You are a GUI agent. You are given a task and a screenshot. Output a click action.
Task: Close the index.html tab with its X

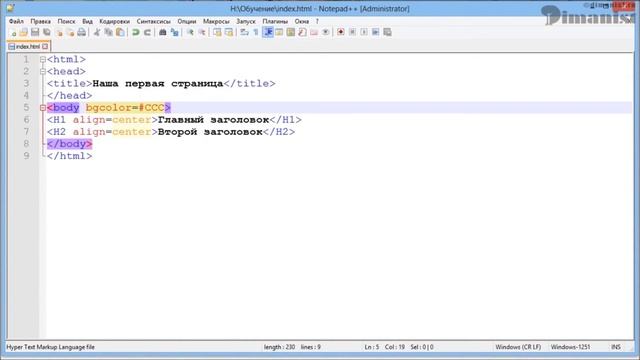coord(45,47)
